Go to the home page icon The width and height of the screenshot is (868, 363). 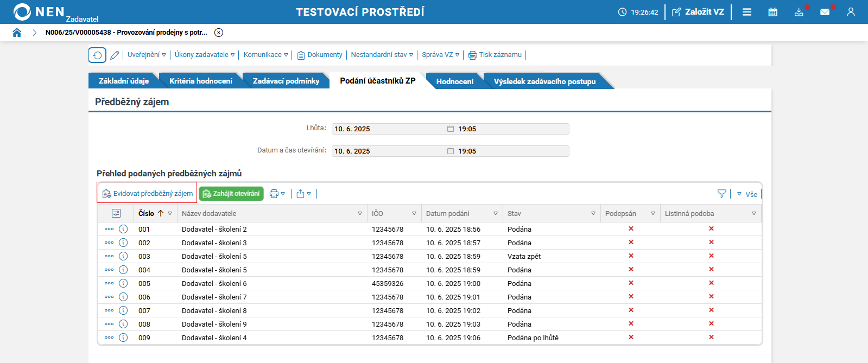pos(17,33)
